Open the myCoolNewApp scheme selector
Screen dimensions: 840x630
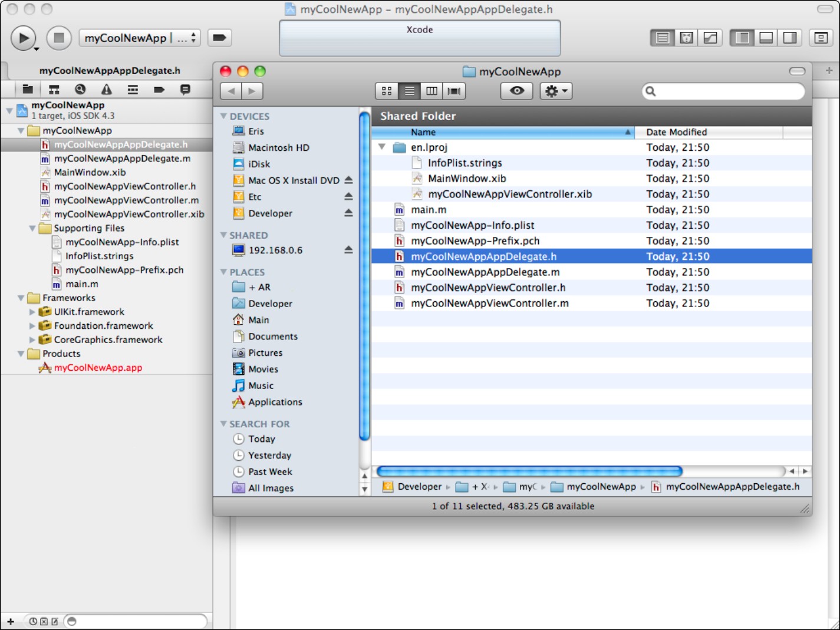[x=140, y=38]
